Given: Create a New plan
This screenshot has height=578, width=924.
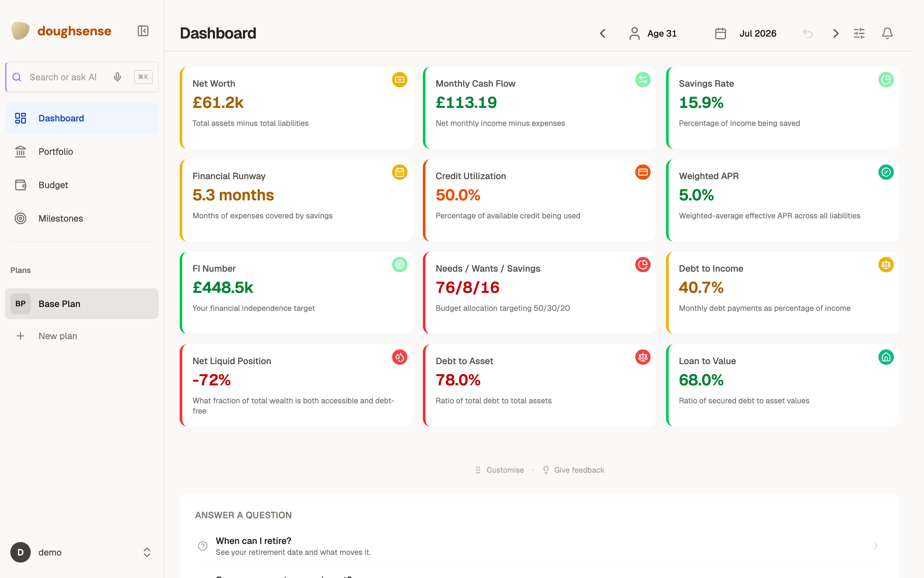Looking at the screenshot, I should tap(82, 336).
